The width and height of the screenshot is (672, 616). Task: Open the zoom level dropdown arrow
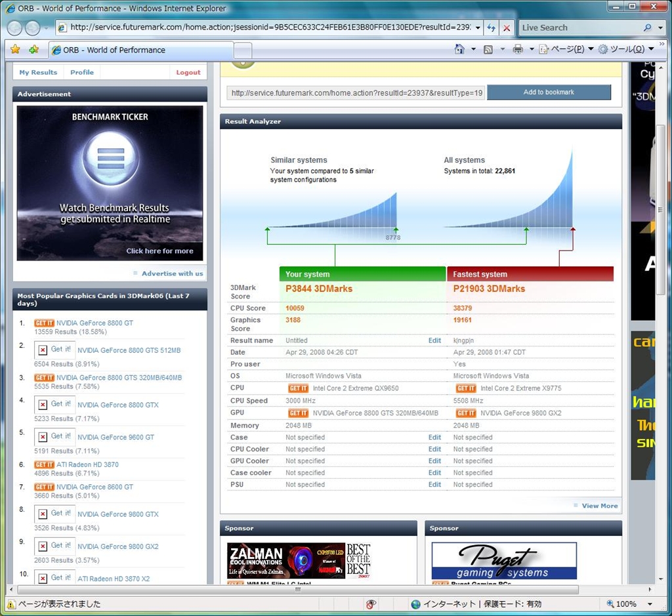point(650,604)
